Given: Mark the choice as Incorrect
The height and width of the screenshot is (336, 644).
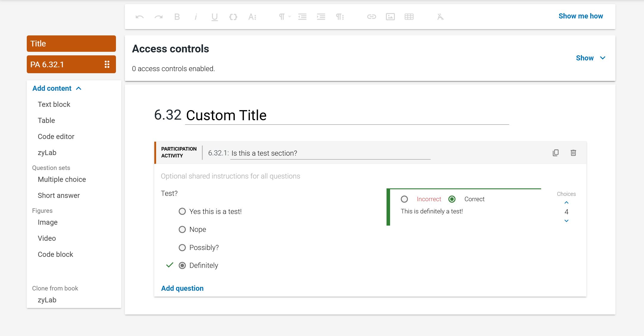Looking at the screenshot, I should pyautogui.click(x=404, y=199).
